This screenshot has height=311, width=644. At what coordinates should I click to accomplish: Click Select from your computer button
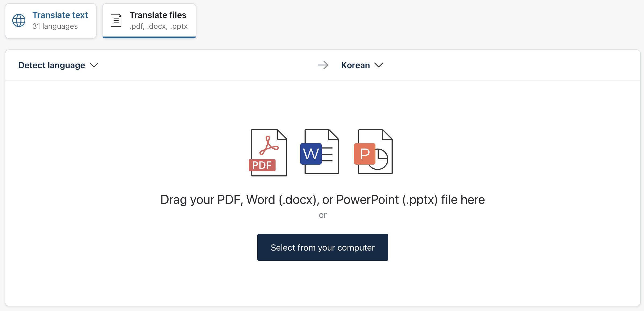pos(323,247)
